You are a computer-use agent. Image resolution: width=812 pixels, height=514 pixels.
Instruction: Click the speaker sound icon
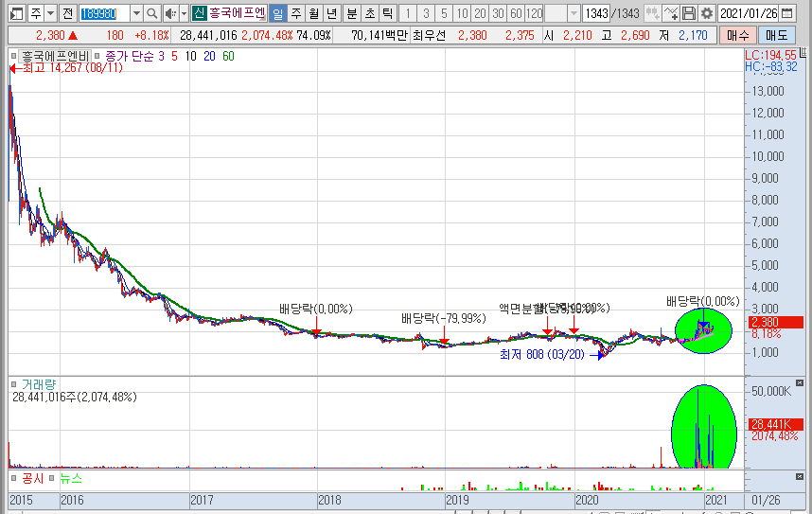(x=169, y=13)
